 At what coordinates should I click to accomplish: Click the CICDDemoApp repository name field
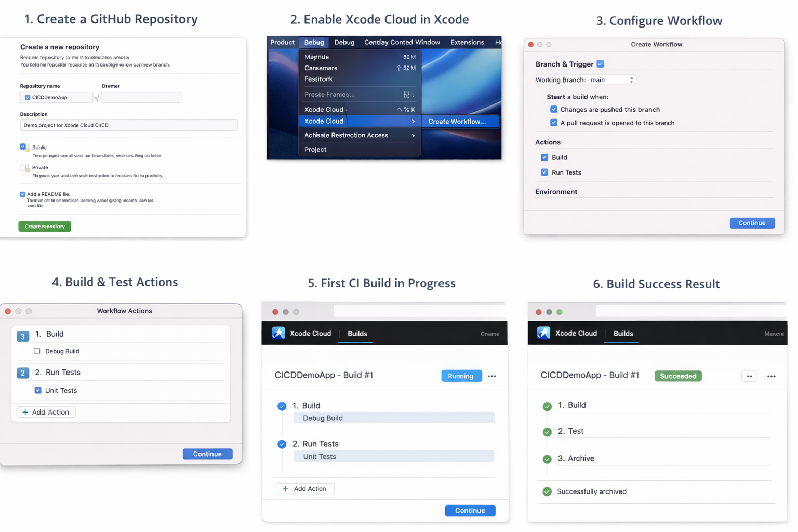[x=57, y=97]
